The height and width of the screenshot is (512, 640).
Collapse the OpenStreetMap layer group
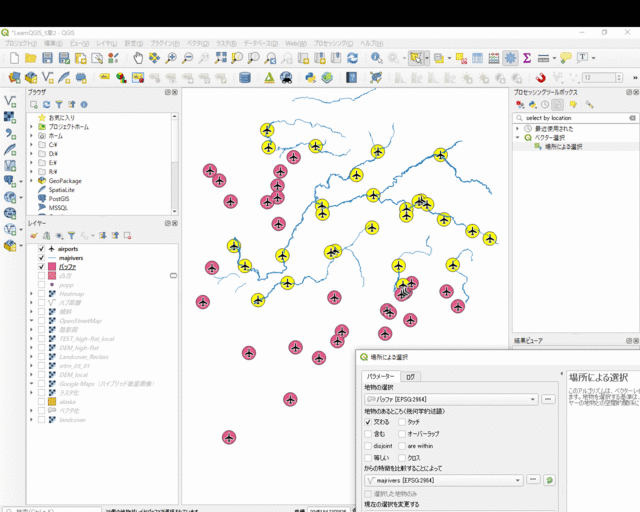[31, 321]
